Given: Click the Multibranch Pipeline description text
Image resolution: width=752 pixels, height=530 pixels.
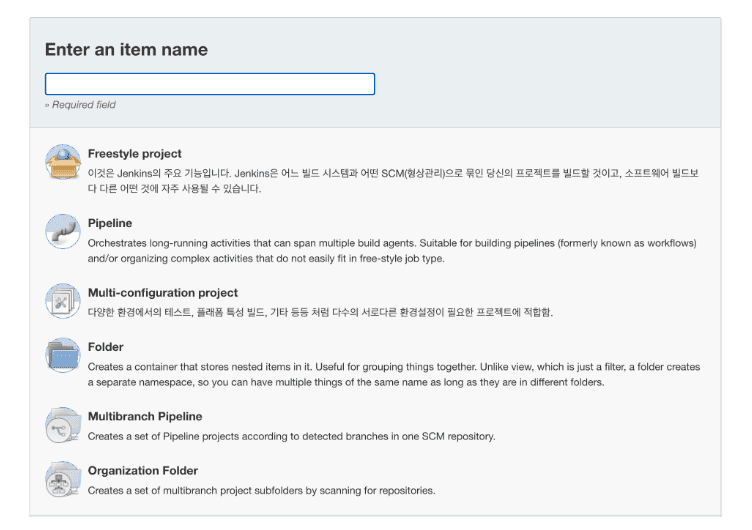Looking at the screenshot, I should tap(292, 436).
